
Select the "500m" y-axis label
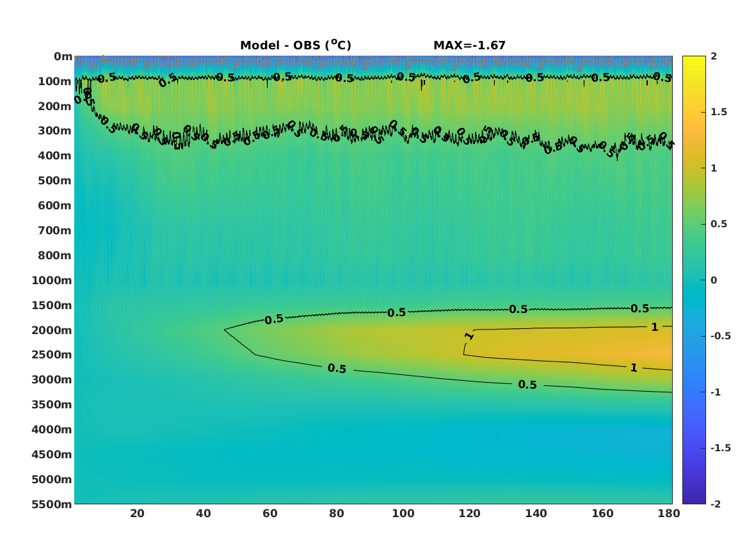coord(55,181)
